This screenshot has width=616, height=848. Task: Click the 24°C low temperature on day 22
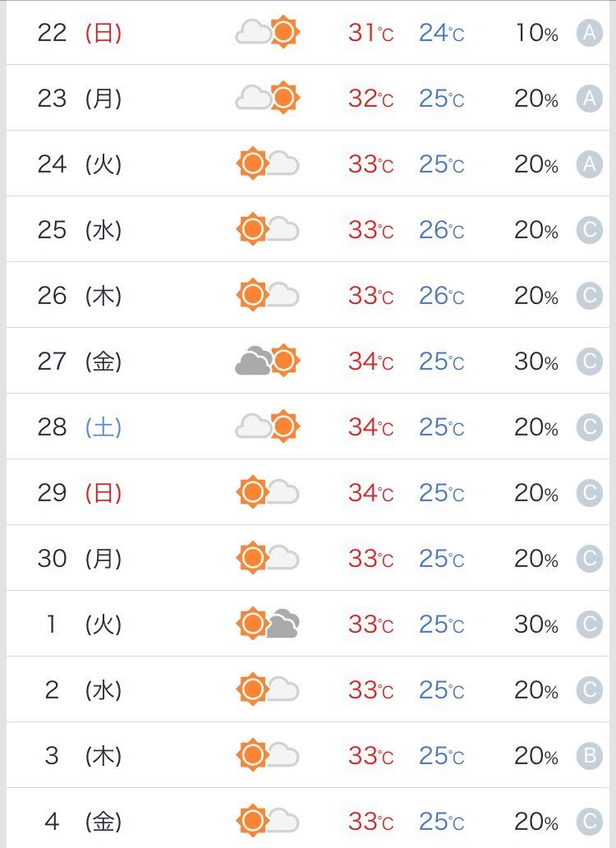pyautogui.click(x=442, y=33)
